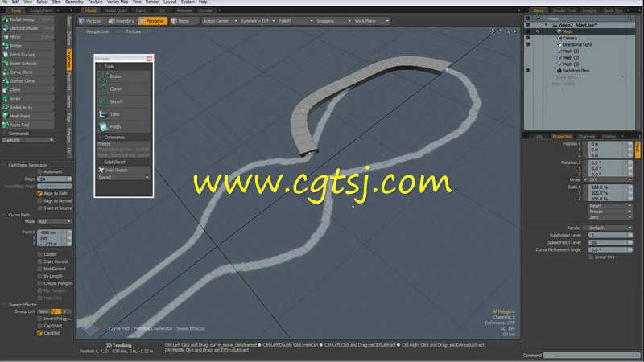
Task: Select the Scatter Clone tool
Action: (x=27, y=81)
